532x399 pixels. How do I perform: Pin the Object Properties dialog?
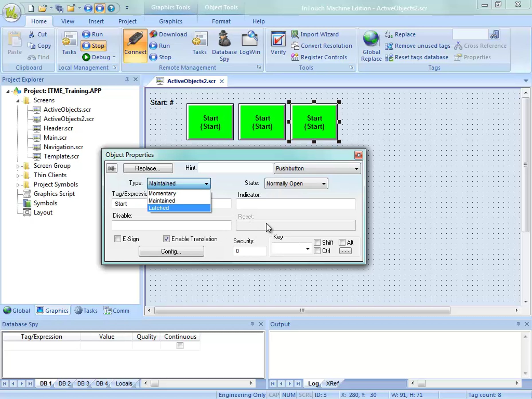[111, 168]
